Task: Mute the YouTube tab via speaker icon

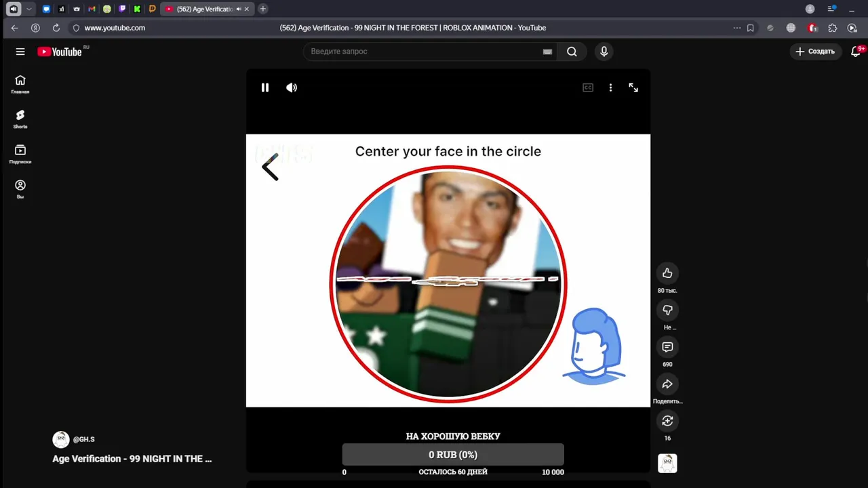Action: tap(239, 9)
